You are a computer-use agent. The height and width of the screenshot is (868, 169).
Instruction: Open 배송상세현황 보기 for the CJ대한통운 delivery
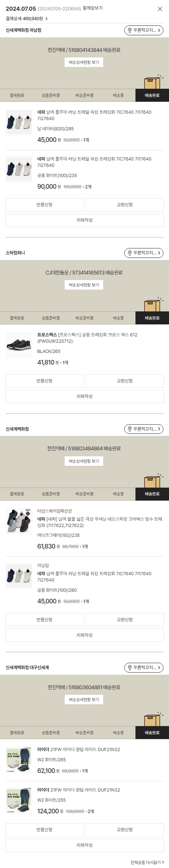pyautogui.click(x=84, y=285)
